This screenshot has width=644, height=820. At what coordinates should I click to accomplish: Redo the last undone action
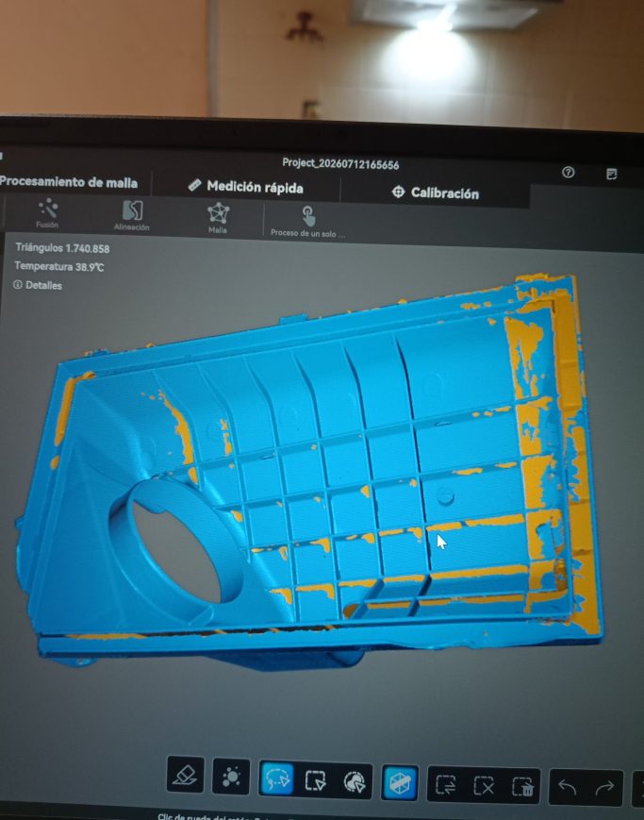click(604, 788)
